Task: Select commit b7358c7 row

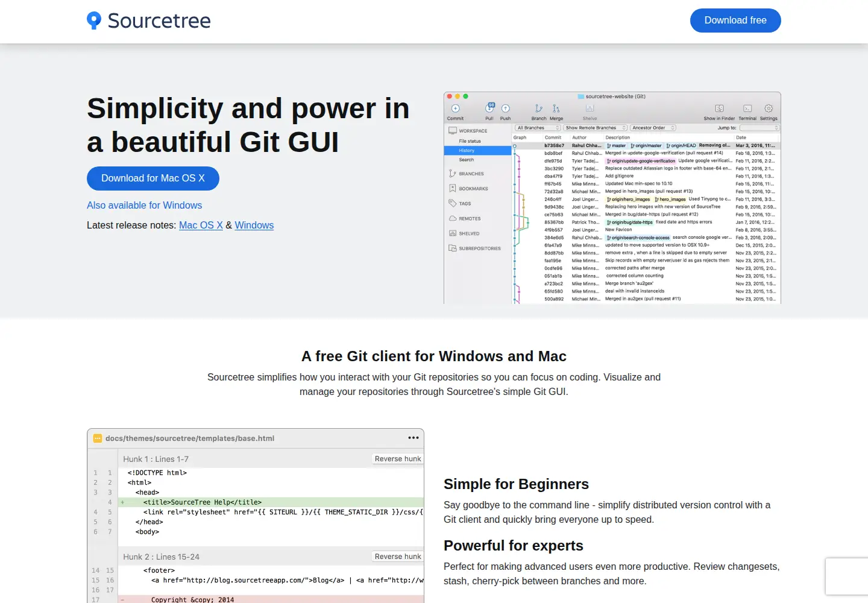Action: pyautogui.click(x=646, y=145)
